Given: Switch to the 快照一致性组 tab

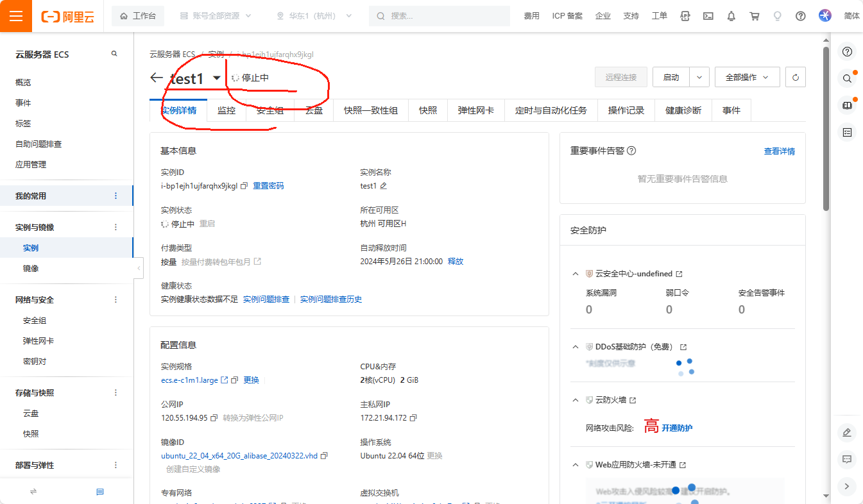Looking at the screenshot, I should coord(371,110).
